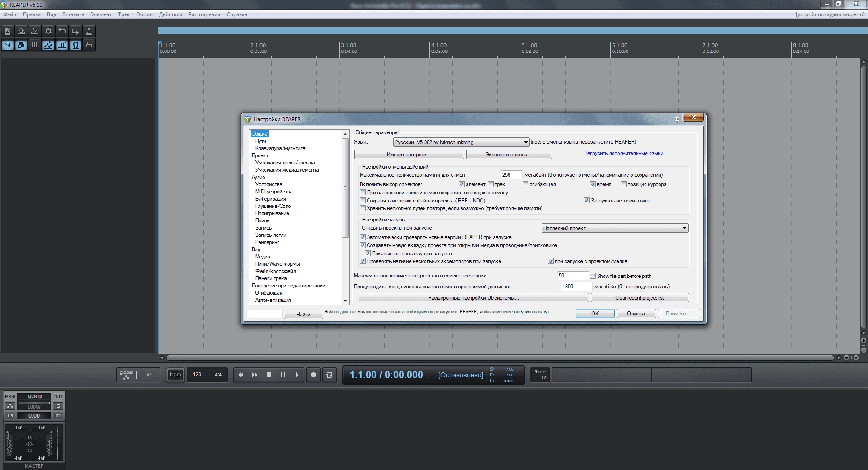868x470 pixels.
Task: Click the Save Project download-arrow icon
Action: pos(35,31)
